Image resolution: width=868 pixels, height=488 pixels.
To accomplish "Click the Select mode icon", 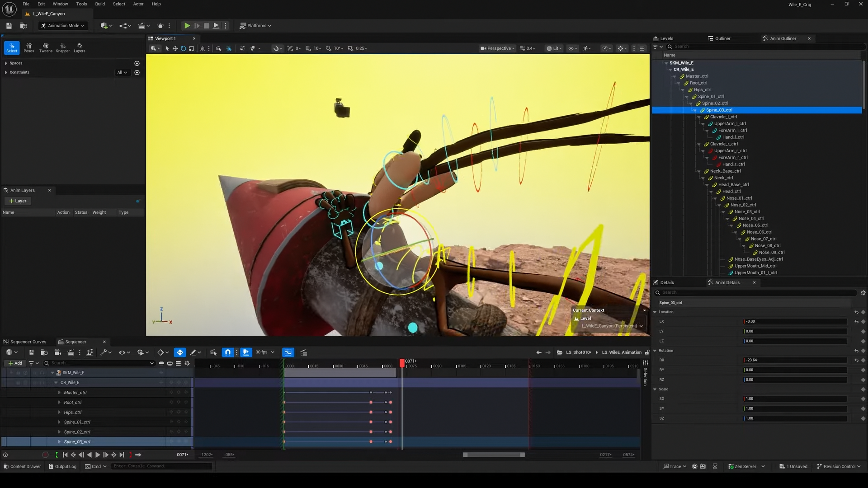I will click(x=12, y=47).
